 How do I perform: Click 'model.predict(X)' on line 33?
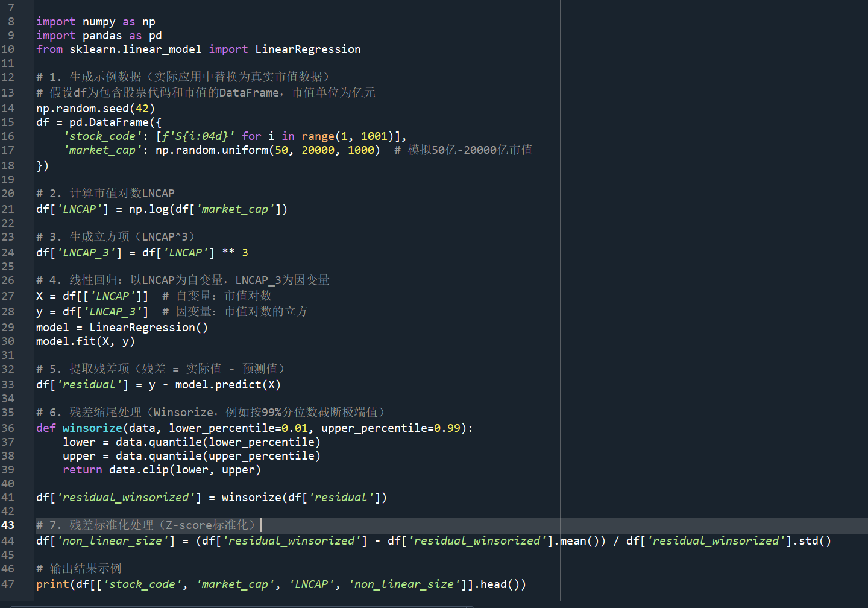[x=228, y=385]
